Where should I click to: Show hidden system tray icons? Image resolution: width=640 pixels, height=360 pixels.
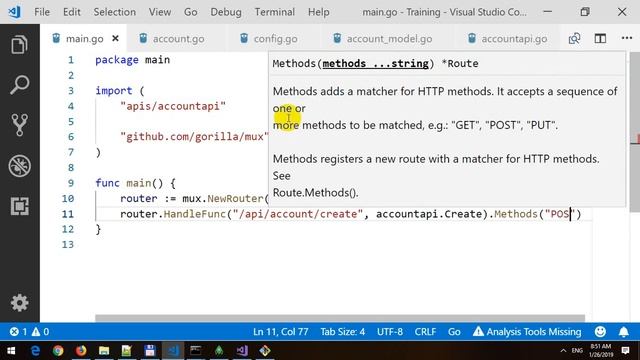(x=563, y=351)
